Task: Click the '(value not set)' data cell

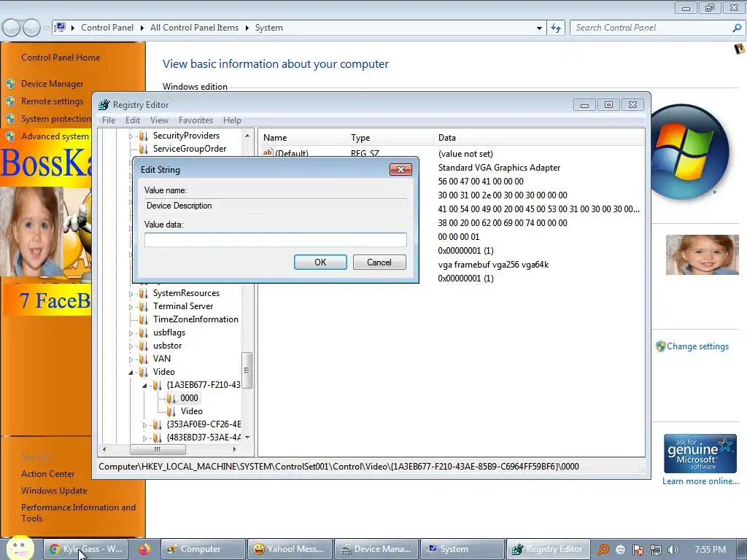Action: coord(465,154)
